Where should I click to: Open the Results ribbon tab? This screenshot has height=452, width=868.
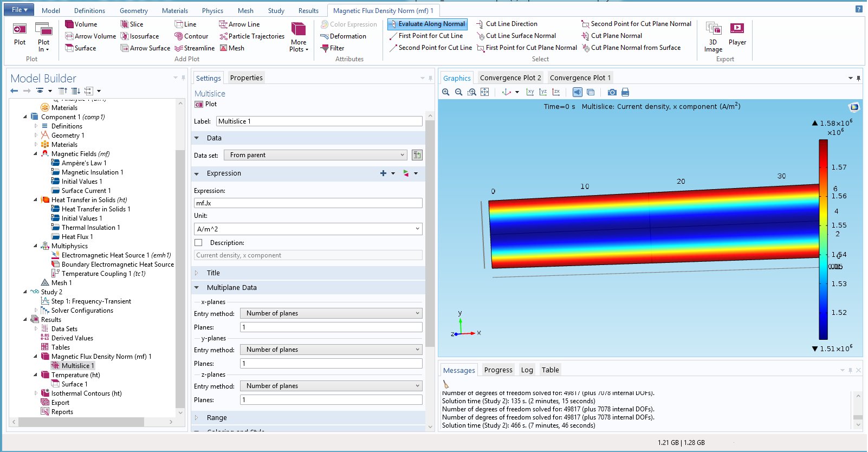click(308, 11)
